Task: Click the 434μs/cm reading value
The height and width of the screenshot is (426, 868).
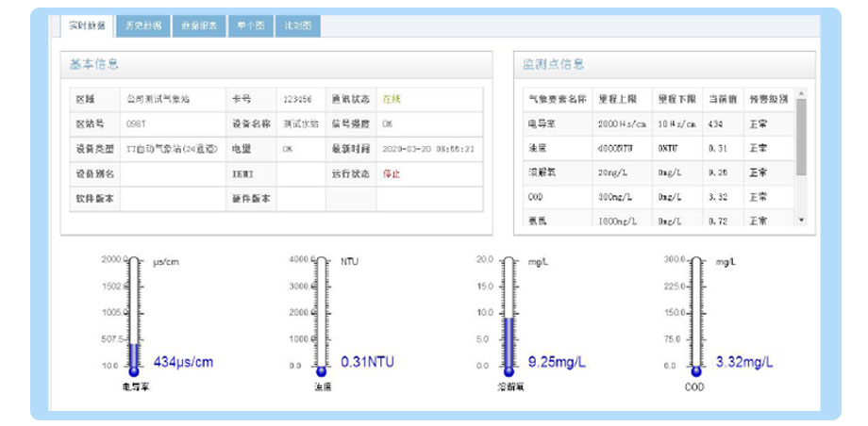Action: pos(183,362)
